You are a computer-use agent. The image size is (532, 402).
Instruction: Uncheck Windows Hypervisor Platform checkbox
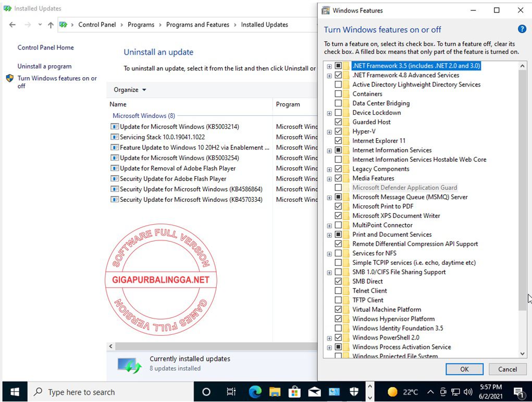338,319
